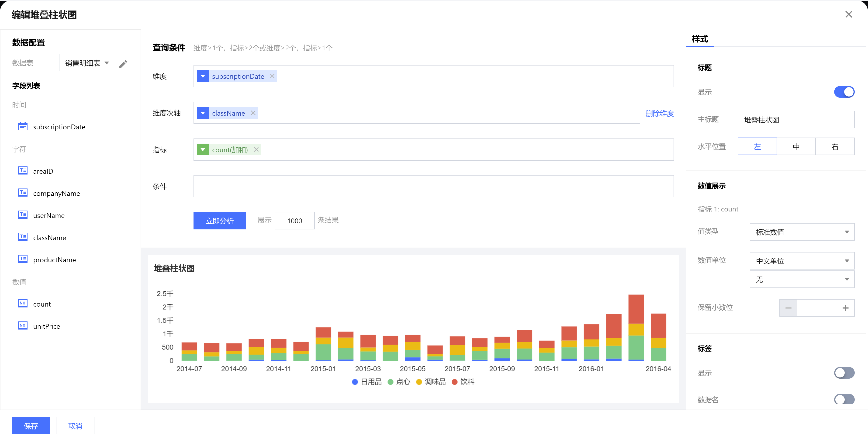Delete count(加和) metric using its X
The width and height of the screenshot is (868, 439).
256,150
